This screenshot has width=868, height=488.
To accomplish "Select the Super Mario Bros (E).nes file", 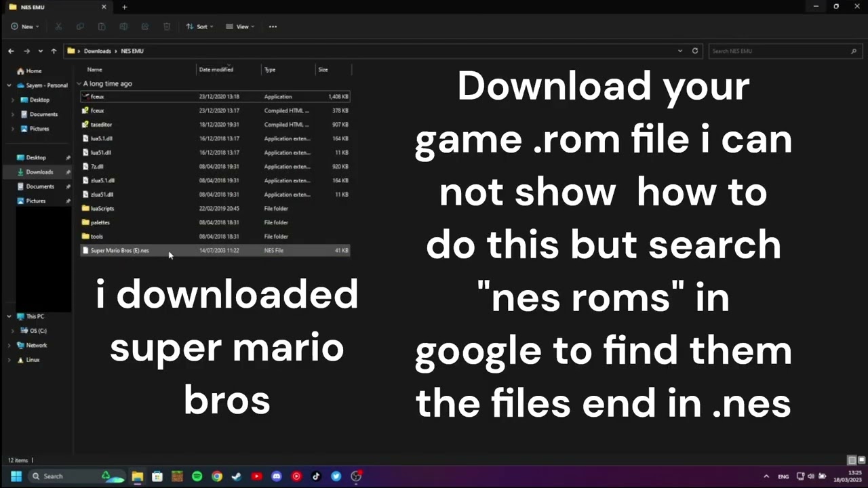I will pyautogui.click(x=214, y=250).
